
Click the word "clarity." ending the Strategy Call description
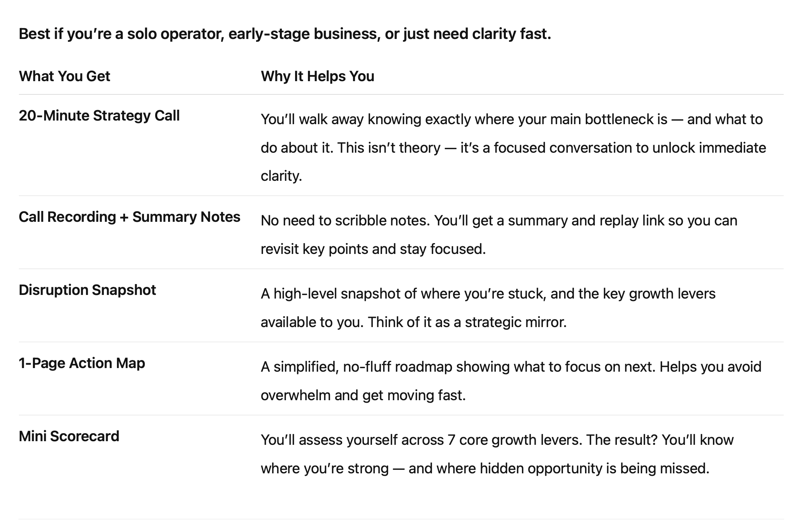(x=281, y=176)
